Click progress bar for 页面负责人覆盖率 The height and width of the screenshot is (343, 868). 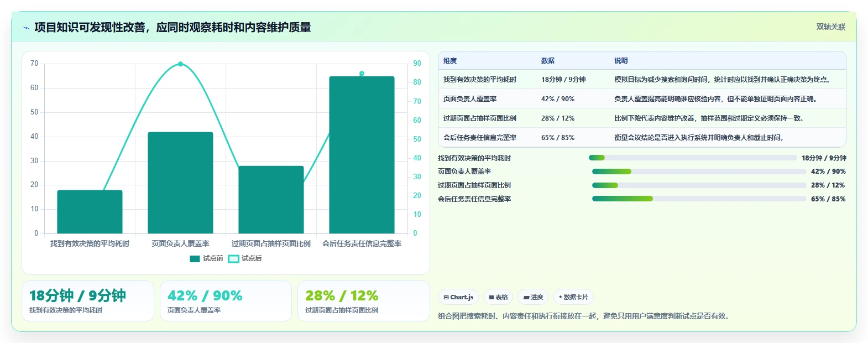[x=699, y=171]
